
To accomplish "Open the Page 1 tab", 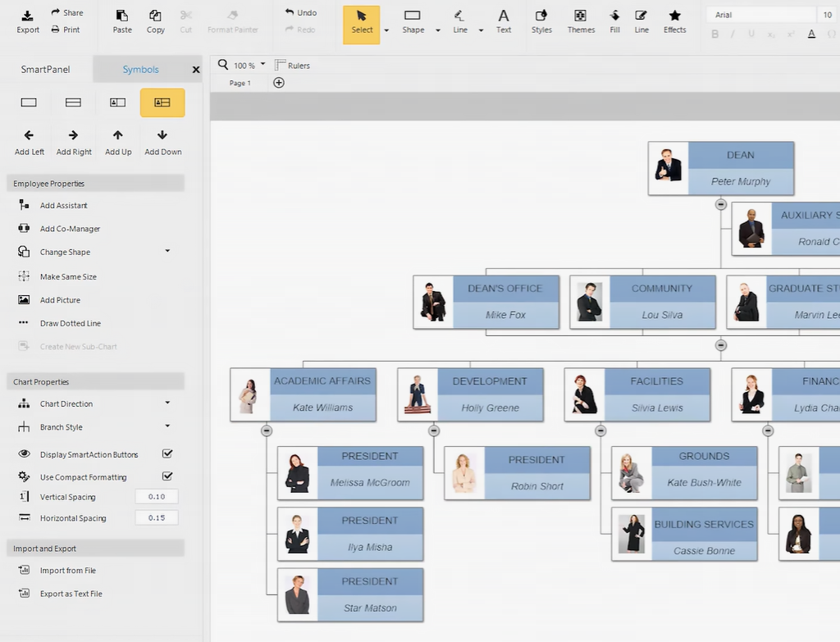I will [240, 83].
